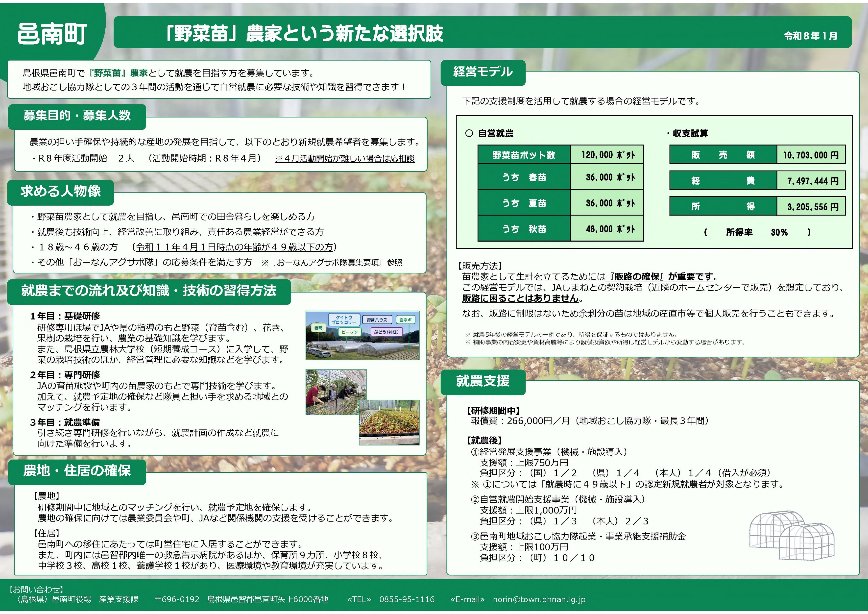
Task: Select the ピーマン field label icon
Action: tap(350, 333)
